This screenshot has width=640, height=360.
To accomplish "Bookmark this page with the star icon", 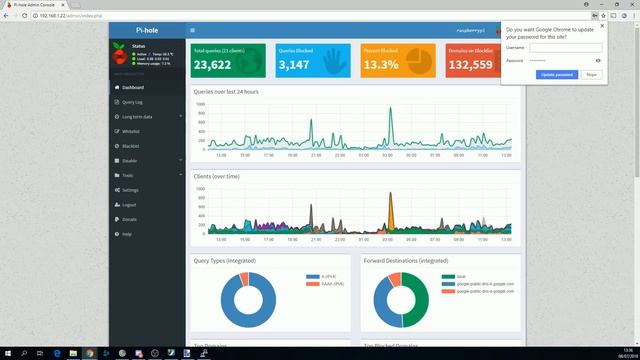I will pyautogui.click(x=603, y=16).
